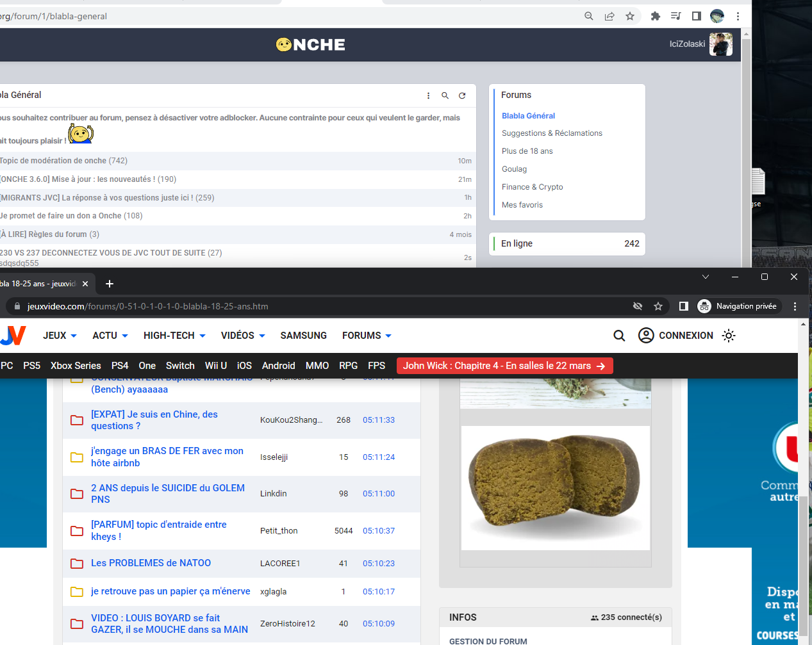Open the extensions puzzle icon in Onche window
The width and height of the screenshot is (812, 645).
(655, 16)
